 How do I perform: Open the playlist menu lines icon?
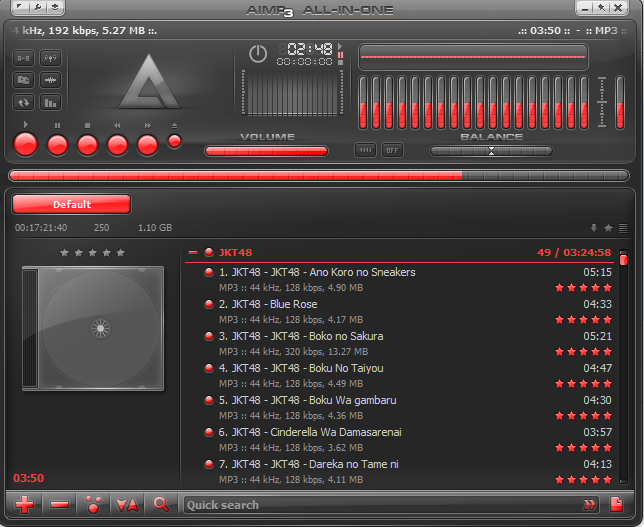(x=623, y=228)
